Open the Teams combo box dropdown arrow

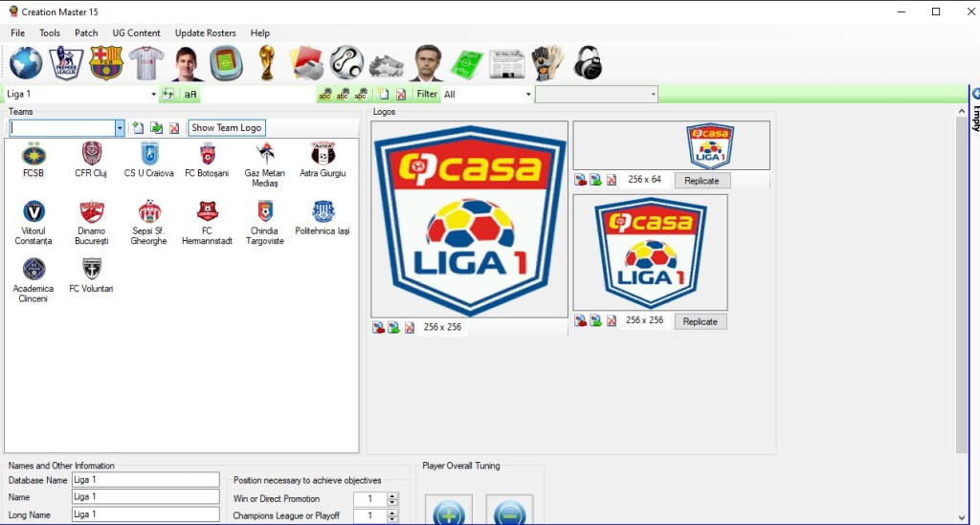[120, 128]
